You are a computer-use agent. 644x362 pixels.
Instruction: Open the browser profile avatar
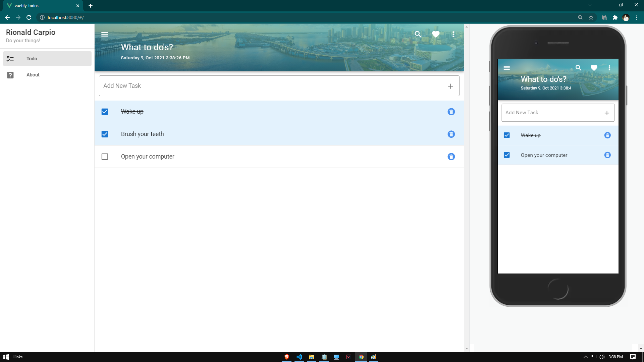[x=626, y=17]
